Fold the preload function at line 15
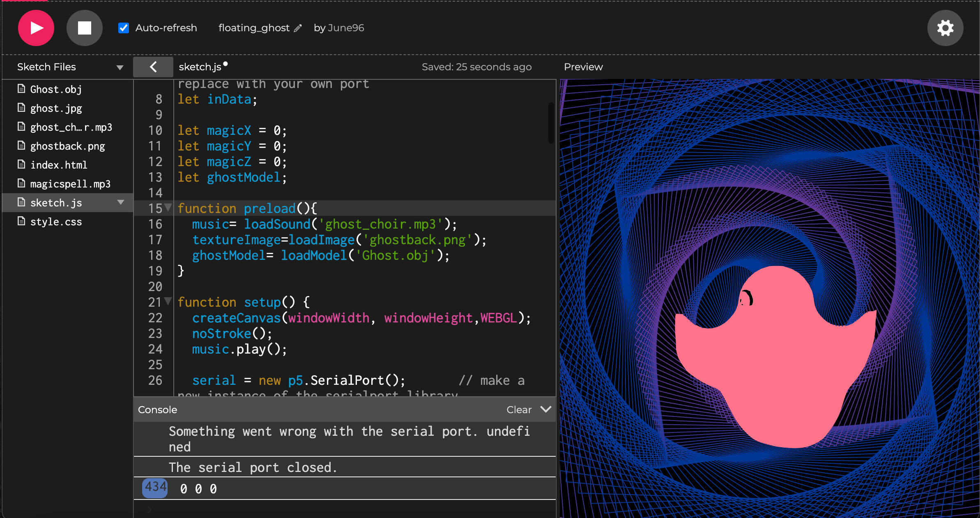The height and width of the screenshot is (518, 980). (x=168, y=208)
